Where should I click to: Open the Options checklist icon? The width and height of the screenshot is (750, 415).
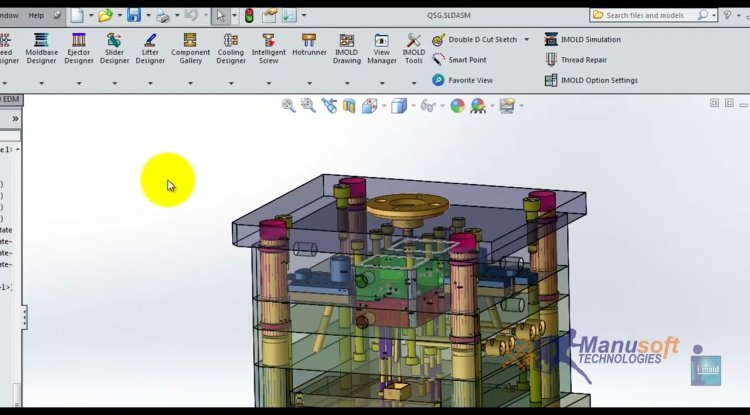click(289, 15)
